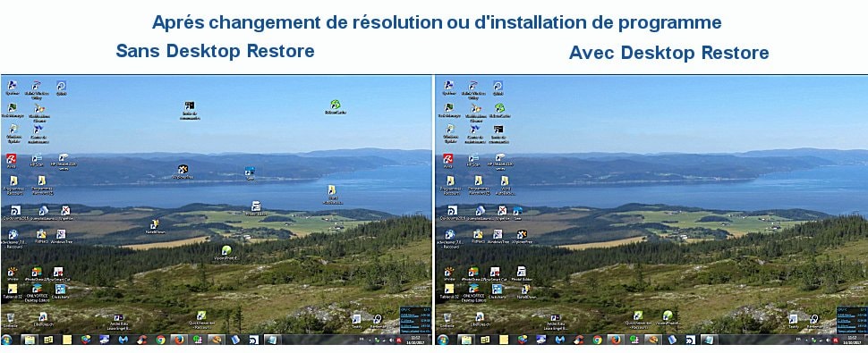The width and height of the screenshot is (868, 353).
Task: Open HP Scan icon on right desktop
Action: 474,160
